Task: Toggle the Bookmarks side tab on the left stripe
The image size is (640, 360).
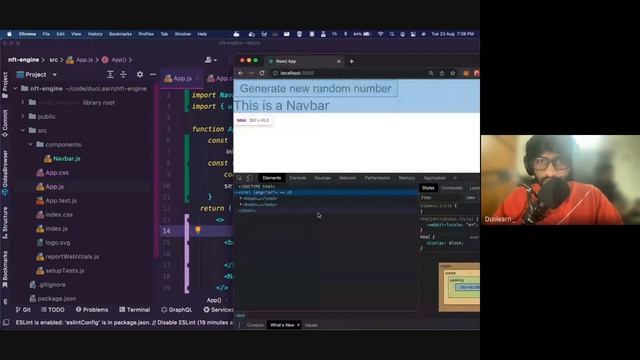Action: (x=5, y=269)
